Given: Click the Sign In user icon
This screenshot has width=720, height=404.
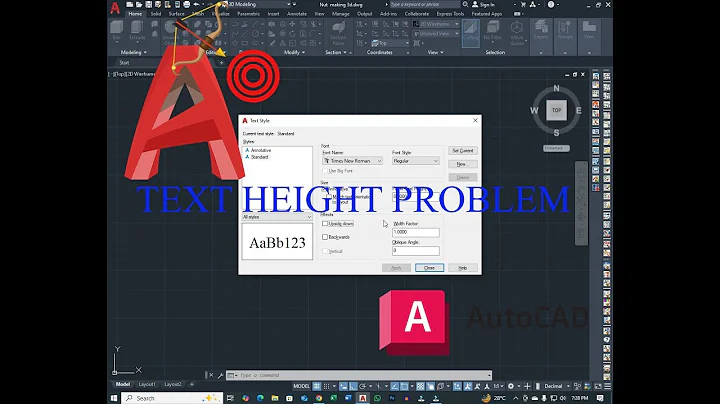Looking at the screenshot, I should pos(475,4).
